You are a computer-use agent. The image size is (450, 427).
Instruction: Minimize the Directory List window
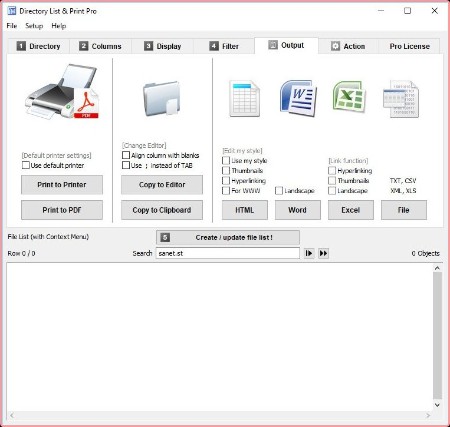(381, 11)
